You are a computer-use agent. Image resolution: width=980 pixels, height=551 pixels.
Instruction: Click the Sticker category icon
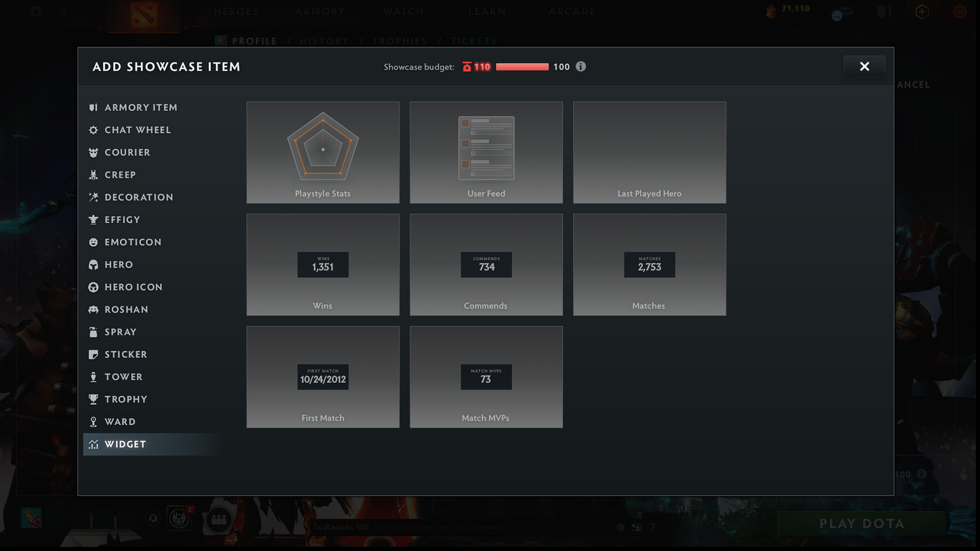pos(94,354)
